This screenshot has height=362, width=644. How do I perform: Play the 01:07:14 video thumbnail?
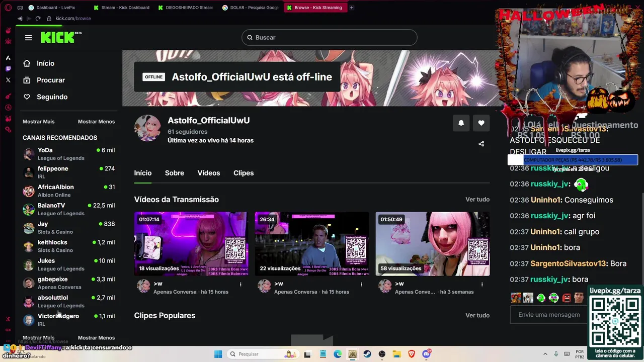[x=191, y=244]
